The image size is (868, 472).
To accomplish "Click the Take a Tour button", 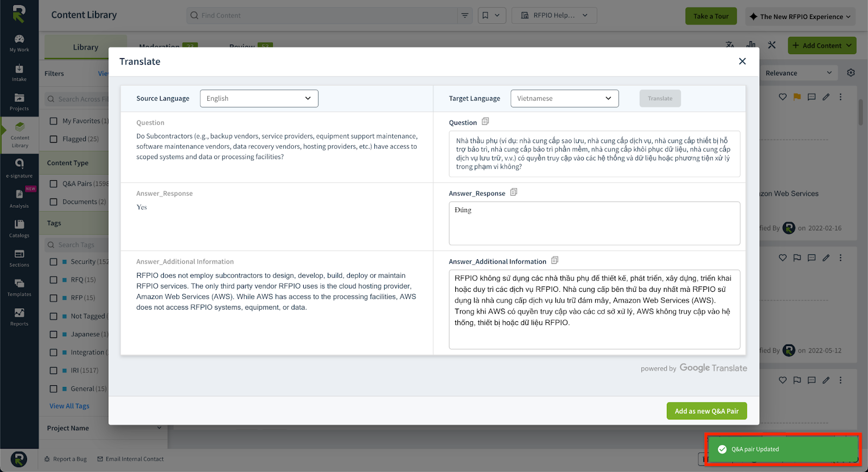I will pos(711,16).
